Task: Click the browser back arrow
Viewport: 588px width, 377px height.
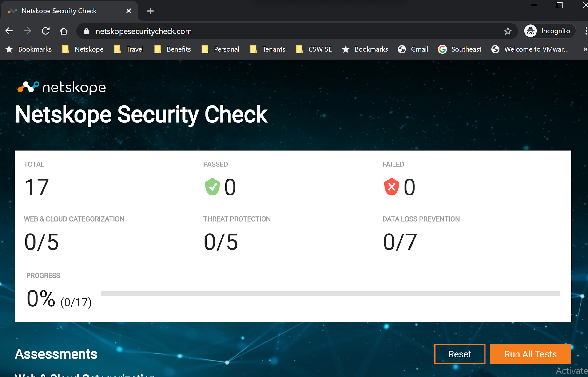Action: tap(9, 31)
